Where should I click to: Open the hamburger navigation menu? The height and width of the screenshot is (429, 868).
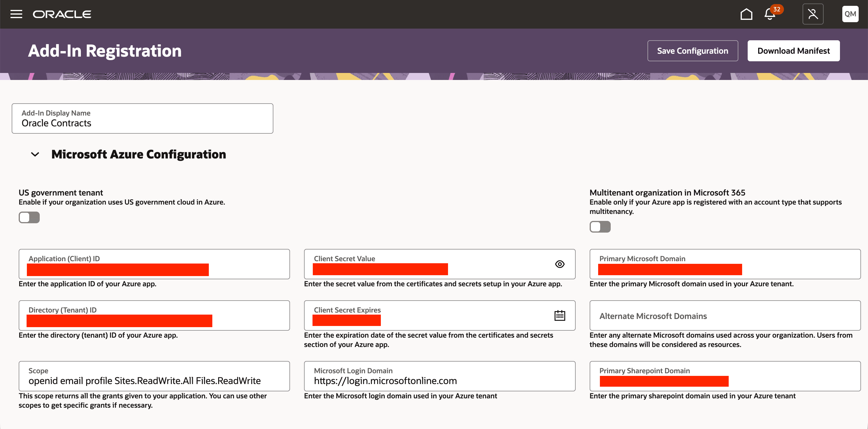click(16, 14)
